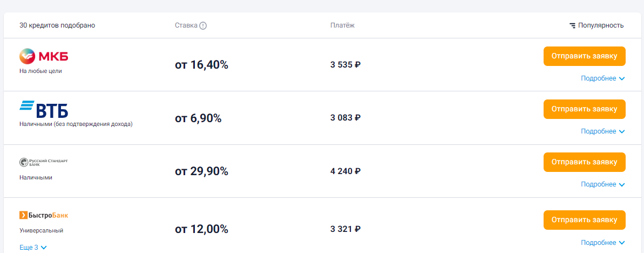Click the info icon next to Ставка

click(203, 25)
